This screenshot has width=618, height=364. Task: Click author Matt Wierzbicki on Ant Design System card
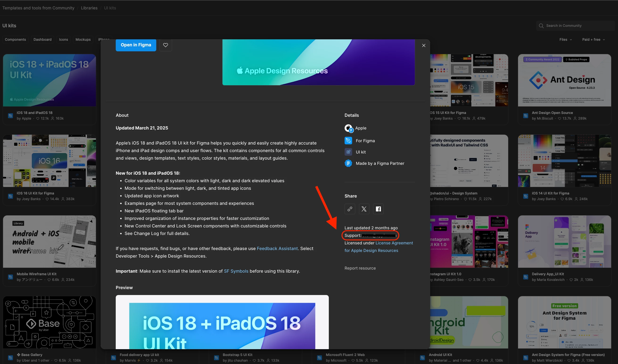click(x=549, y=360)
